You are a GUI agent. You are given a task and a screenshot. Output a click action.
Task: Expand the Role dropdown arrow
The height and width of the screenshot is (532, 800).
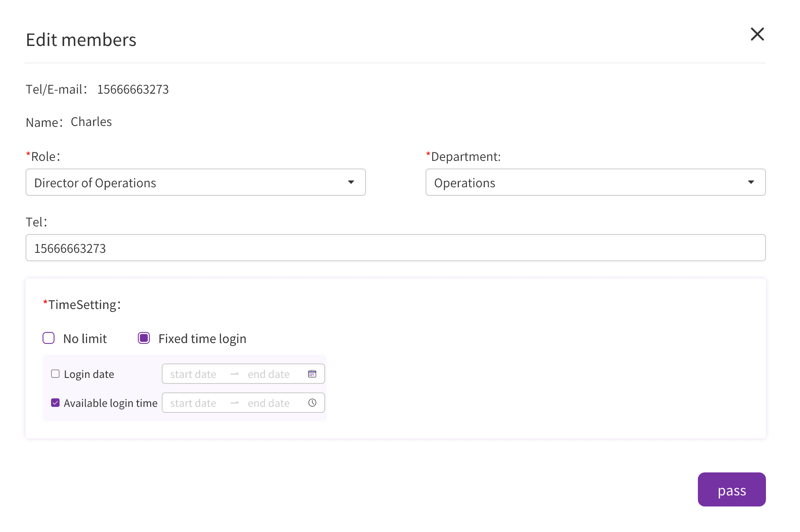pos(351,182)
